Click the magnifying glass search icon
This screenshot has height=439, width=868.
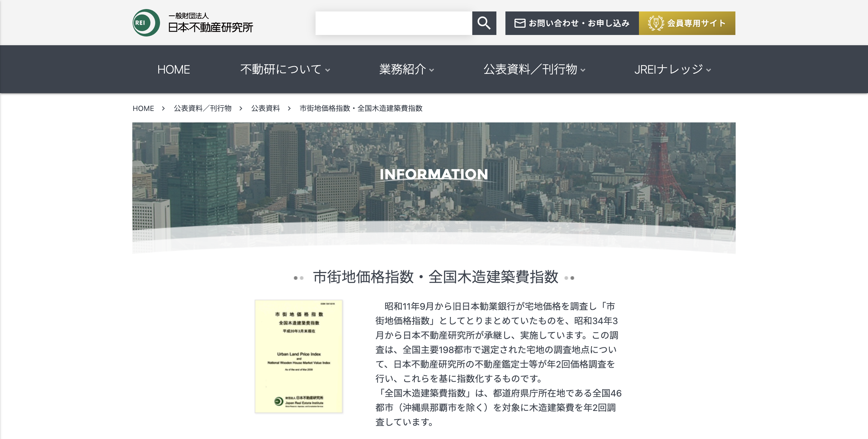tap(483, 23)
